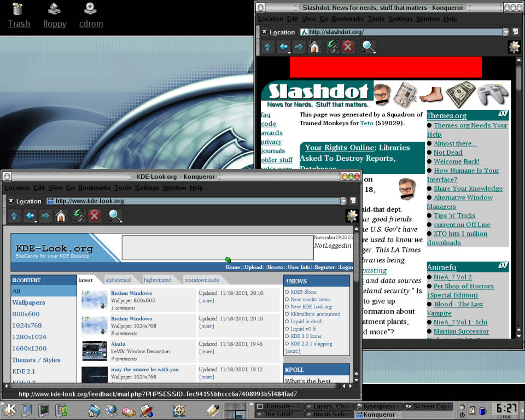This screenshot has height=420, width=525.
Task: Click Home icon in Slashdot window toolbar
Action: pyautogui.click(x=314, y=47)
